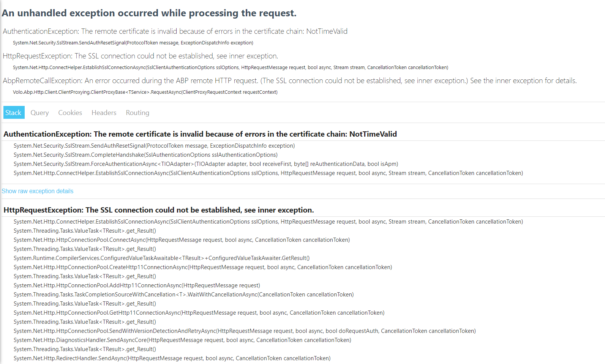Click the AddHttp11ConnectionAsync stack frame

point(137,285)
